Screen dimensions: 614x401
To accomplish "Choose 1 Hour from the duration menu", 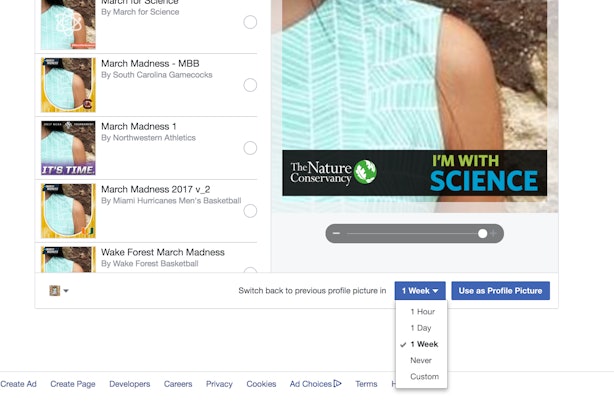I will pos(422,312).
